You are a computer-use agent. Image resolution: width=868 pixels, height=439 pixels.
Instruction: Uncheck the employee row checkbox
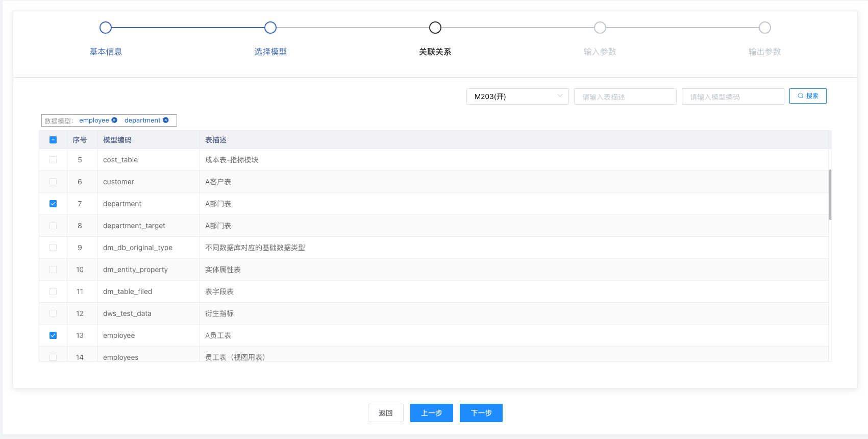pyautogui.click(x=53, y=335)
